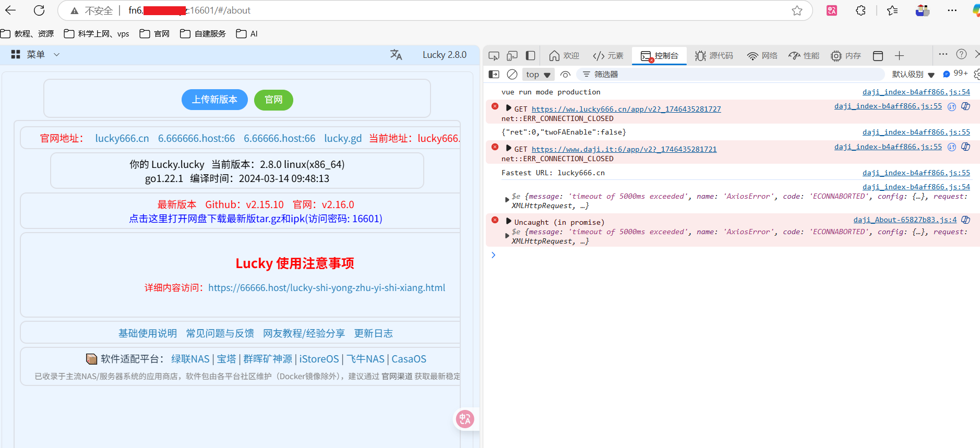Screen dimensions: 980x448
Task: Click network icon beside daji.it error
Action: coord(952,147)
